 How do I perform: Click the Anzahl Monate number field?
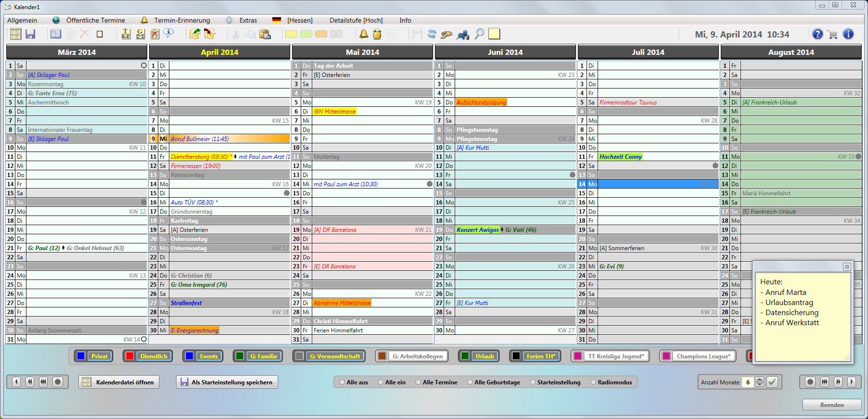748,382
